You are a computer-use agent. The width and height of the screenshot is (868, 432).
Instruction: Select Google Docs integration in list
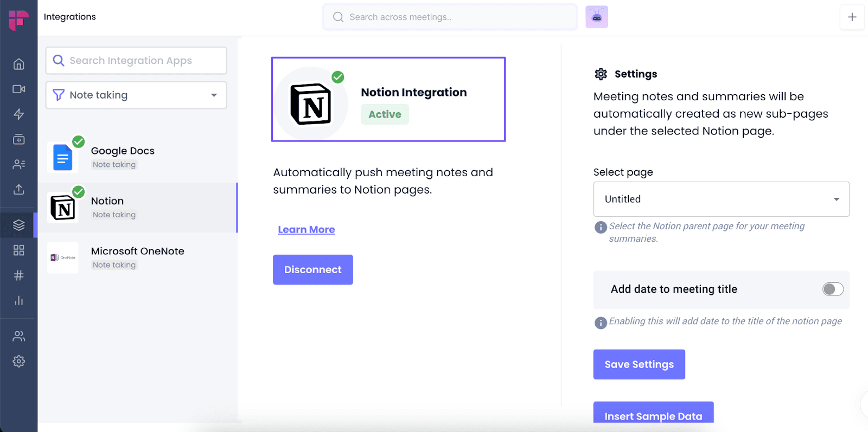tap(137, 157)
